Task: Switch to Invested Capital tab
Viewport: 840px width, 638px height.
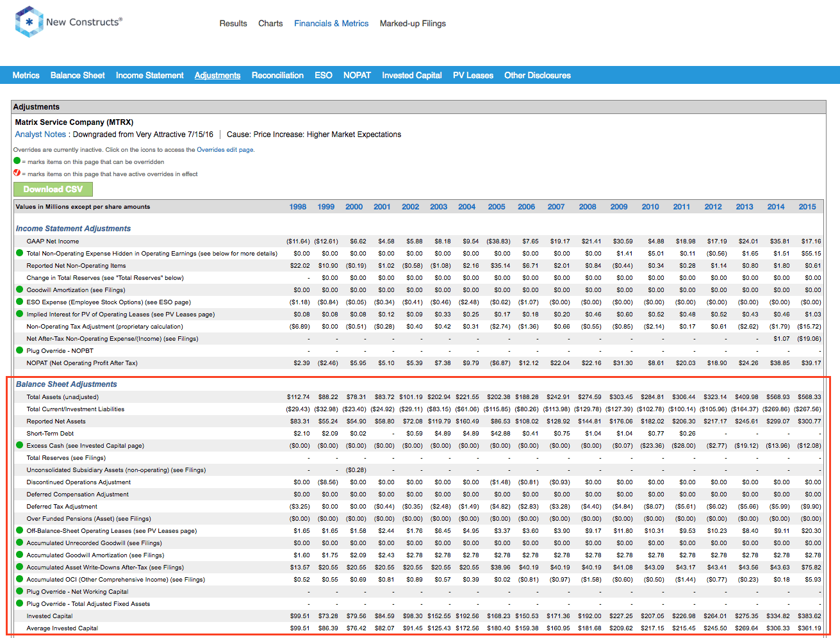Action: click(x=412, y=75)
